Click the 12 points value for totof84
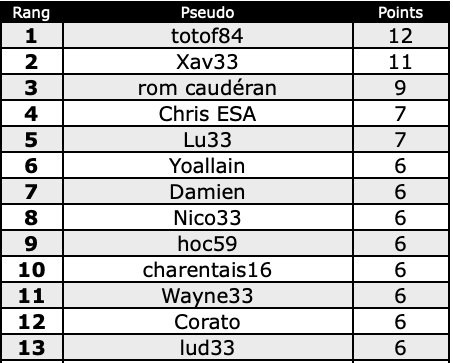The image size is (453, 363). [x=401, y=36]
